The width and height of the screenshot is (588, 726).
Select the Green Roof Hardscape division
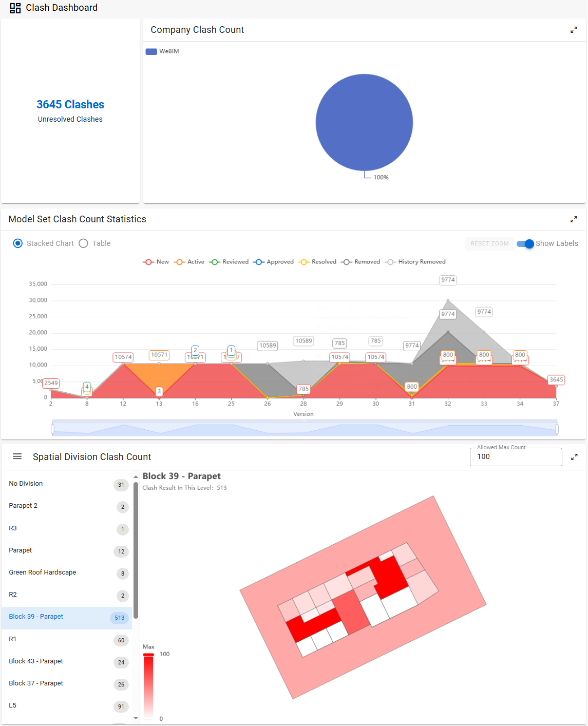click(67, 572)
